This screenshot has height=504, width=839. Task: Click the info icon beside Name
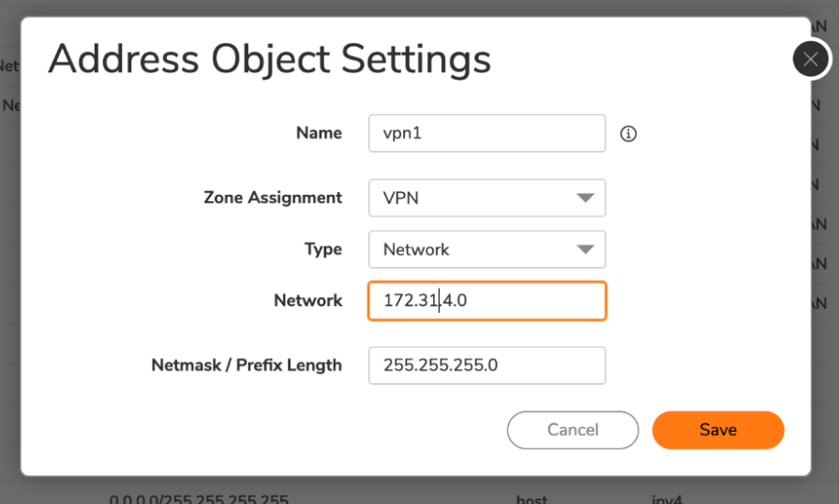click(629, 134)
